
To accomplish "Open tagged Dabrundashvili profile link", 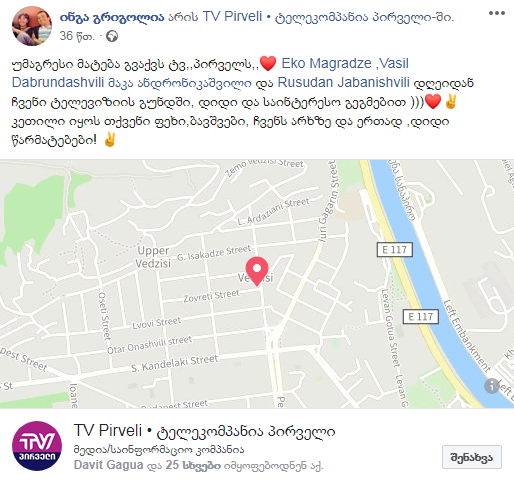I will [58, 82].
